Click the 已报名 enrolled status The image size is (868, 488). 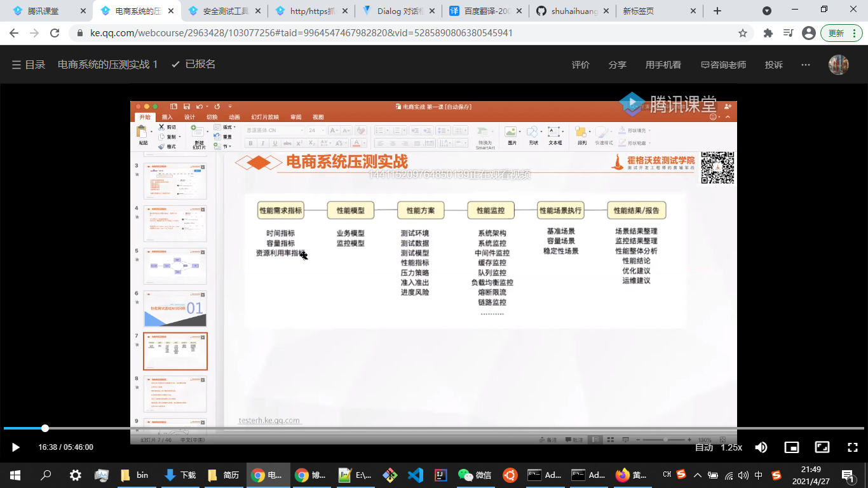click(x=193, y=64)
